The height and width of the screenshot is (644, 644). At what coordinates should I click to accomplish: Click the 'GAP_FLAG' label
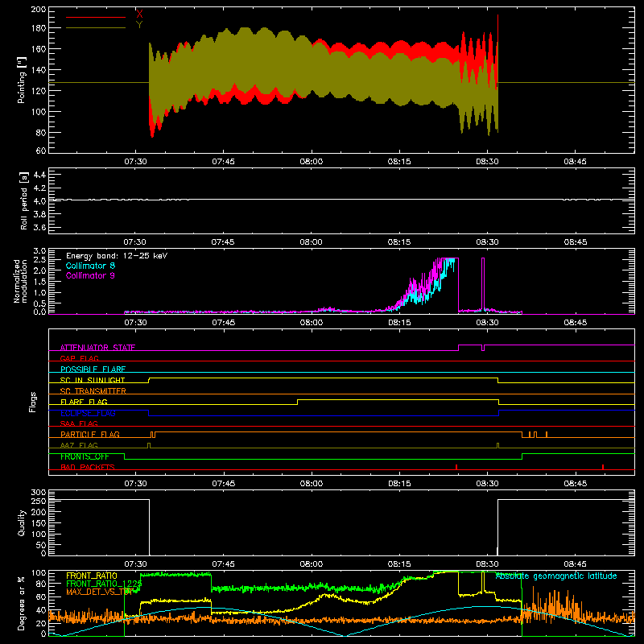coord(79,358)
